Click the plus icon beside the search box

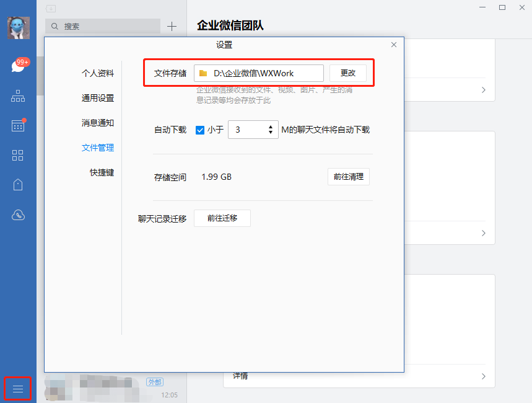click(x=172, y=27)
